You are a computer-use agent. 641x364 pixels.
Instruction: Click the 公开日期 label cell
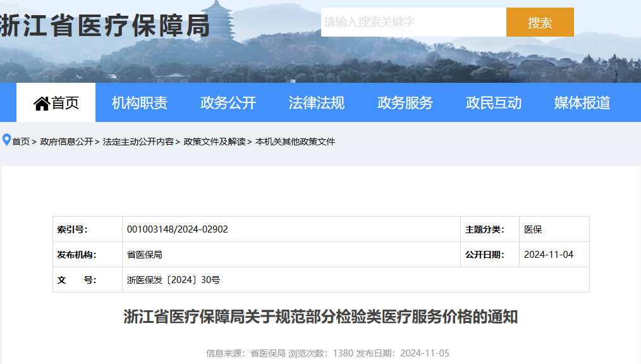[x=490, y=255]
